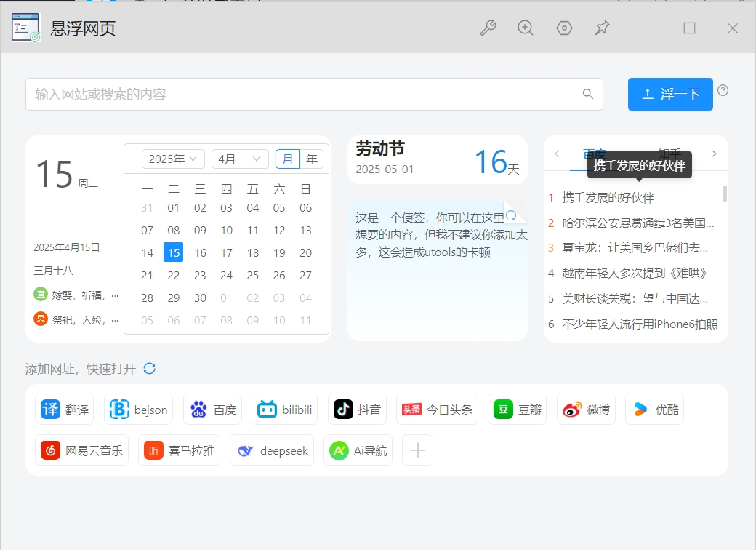Switch calendar to year view

tap(312, 159)
